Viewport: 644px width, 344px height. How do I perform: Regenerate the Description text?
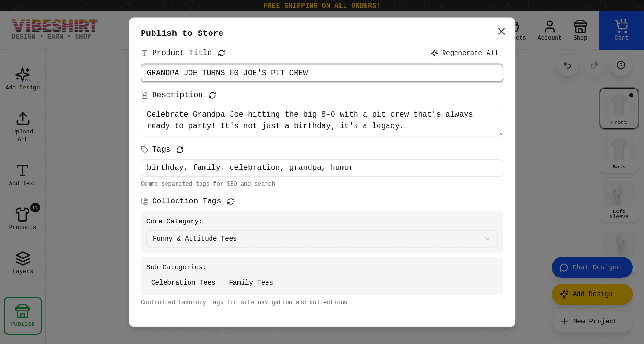coord(212,95)
